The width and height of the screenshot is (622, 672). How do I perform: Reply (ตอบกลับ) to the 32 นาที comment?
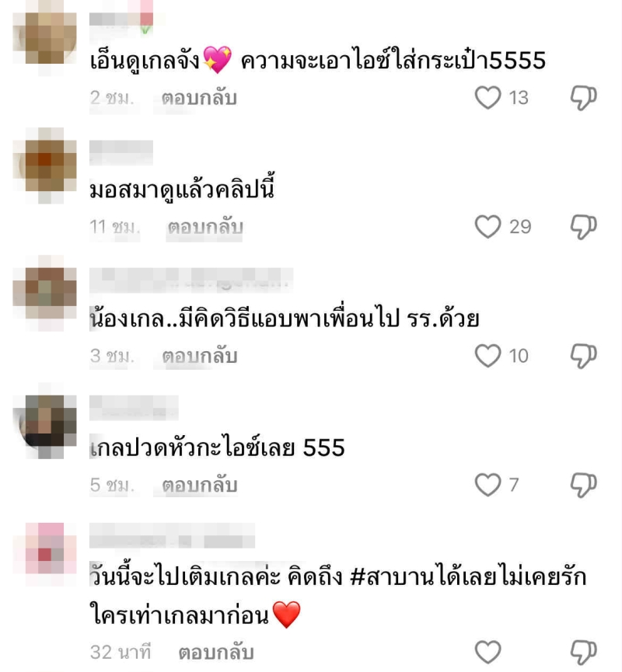[216, 653]
